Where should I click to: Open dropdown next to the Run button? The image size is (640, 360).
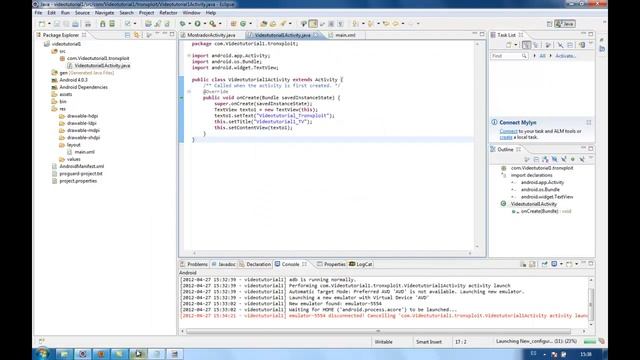(204, 24)
